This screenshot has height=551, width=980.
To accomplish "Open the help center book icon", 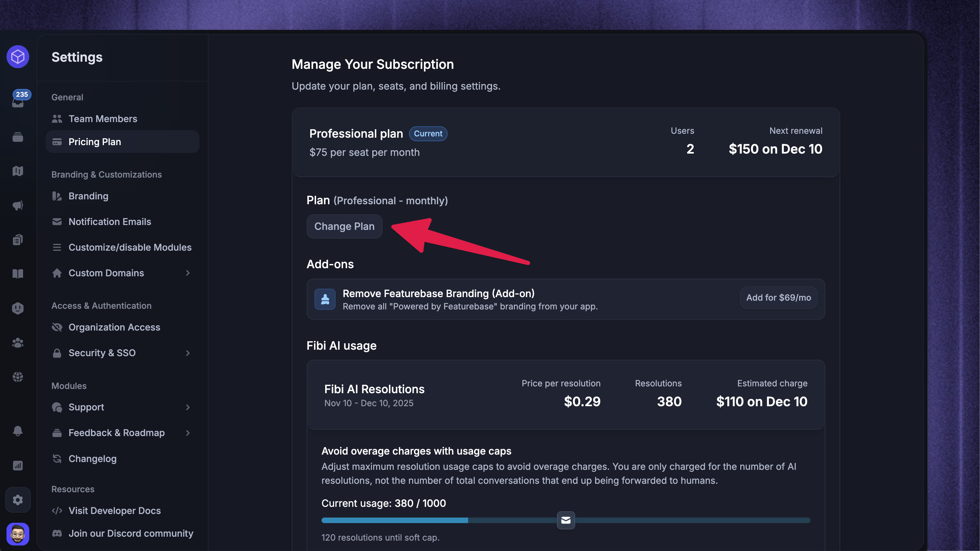I will point(18,274).
